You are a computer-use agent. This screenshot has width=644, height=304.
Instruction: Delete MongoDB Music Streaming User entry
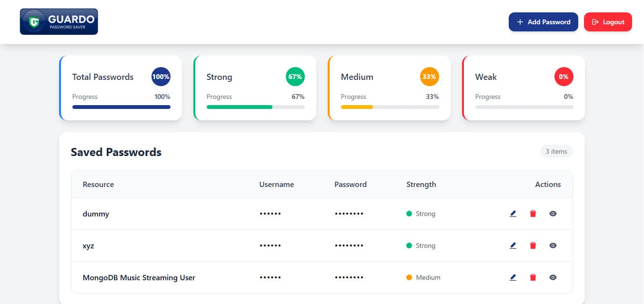533,277
